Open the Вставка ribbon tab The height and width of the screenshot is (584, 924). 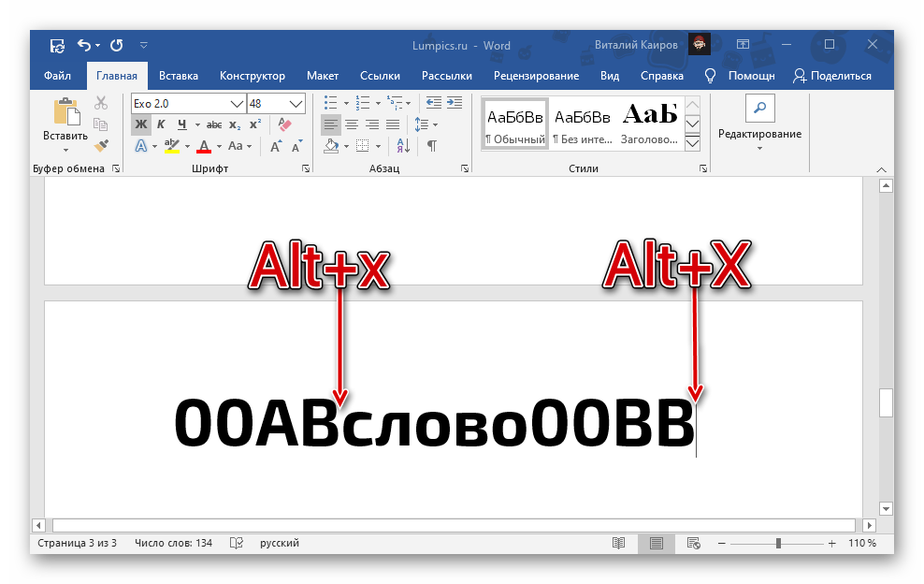coord(178,76)
